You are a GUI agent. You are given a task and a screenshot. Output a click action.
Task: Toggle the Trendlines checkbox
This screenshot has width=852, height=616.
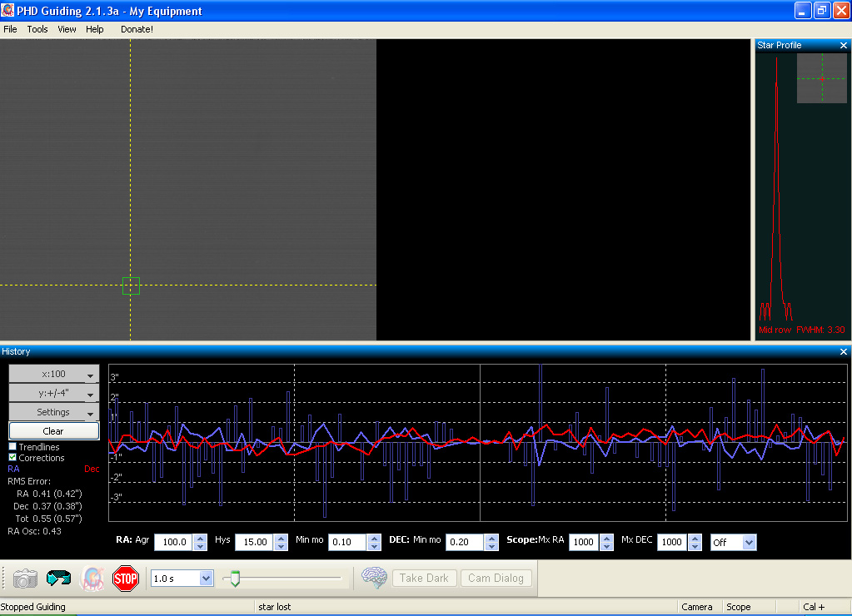point(12,446)
